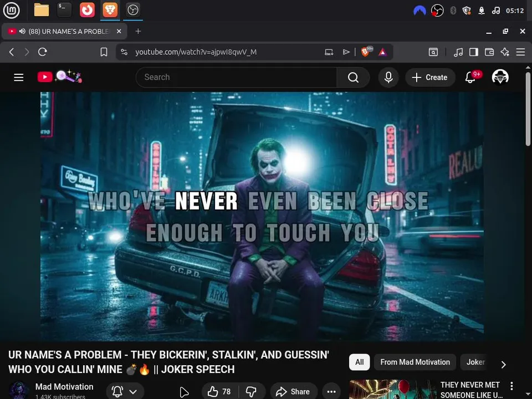The image size is (532, 399).
Task: Open the THEY NEVER MET SOMEONE LIKE U title
Action: point(472,390)
